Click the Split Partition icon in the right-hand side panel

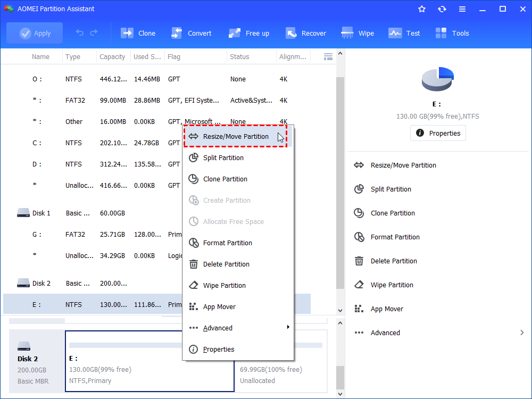coord(359,189)
